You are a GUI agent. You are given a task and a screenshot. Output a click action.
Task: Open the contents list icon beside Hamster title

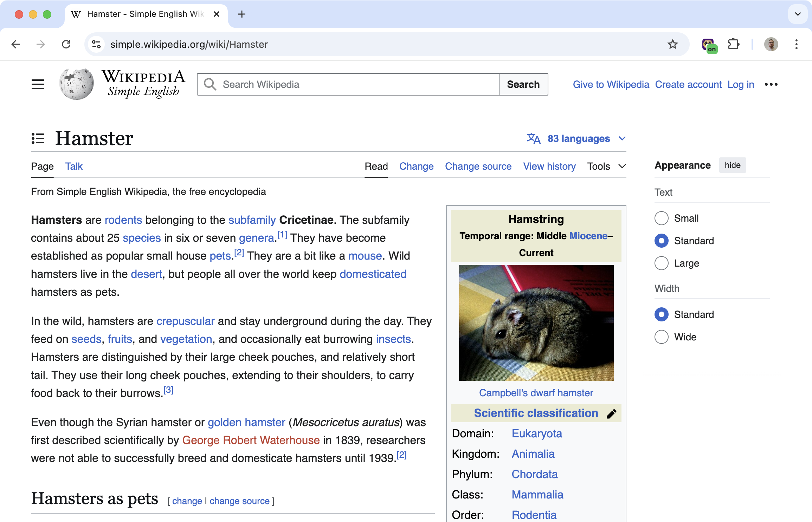coord(38,138)
